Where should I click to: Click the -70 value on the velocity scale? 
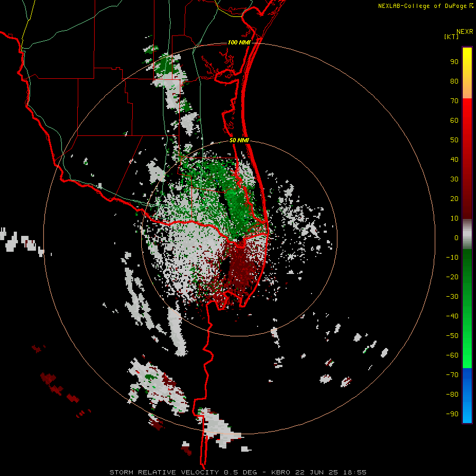pyautogui.click(x=452, y=375)
